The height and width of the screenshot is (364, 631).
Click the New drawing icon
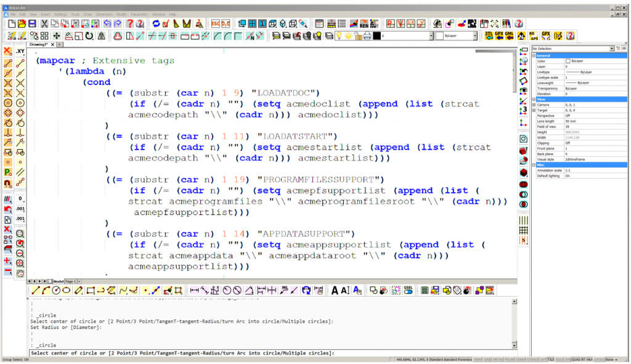point(12,24)
